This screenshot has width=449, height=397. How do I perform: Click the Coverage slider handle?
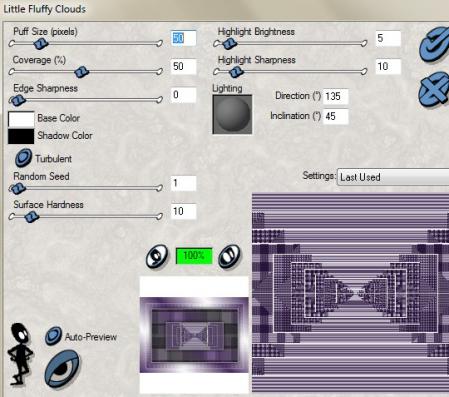[81, 72]
